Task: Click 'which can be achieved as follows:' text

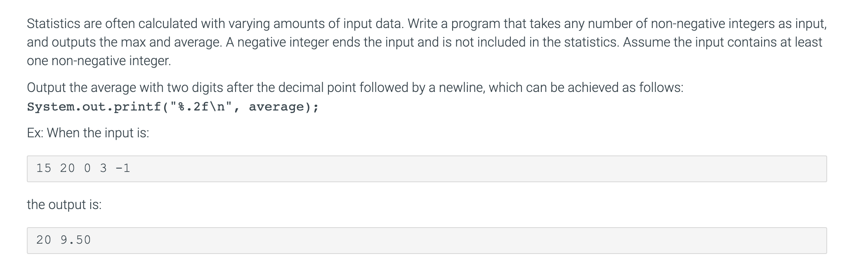Action: click(586, 87)
